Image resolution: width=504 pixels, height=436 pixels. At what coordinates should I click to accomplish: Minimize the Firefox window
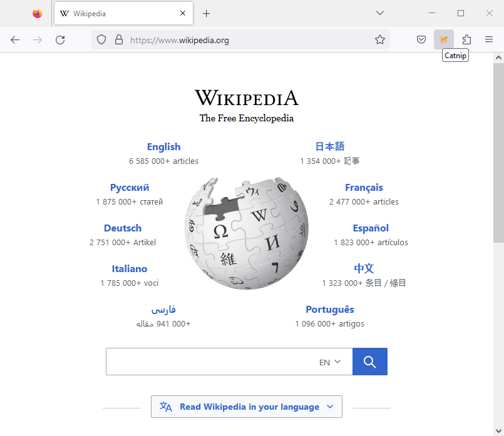432,13
